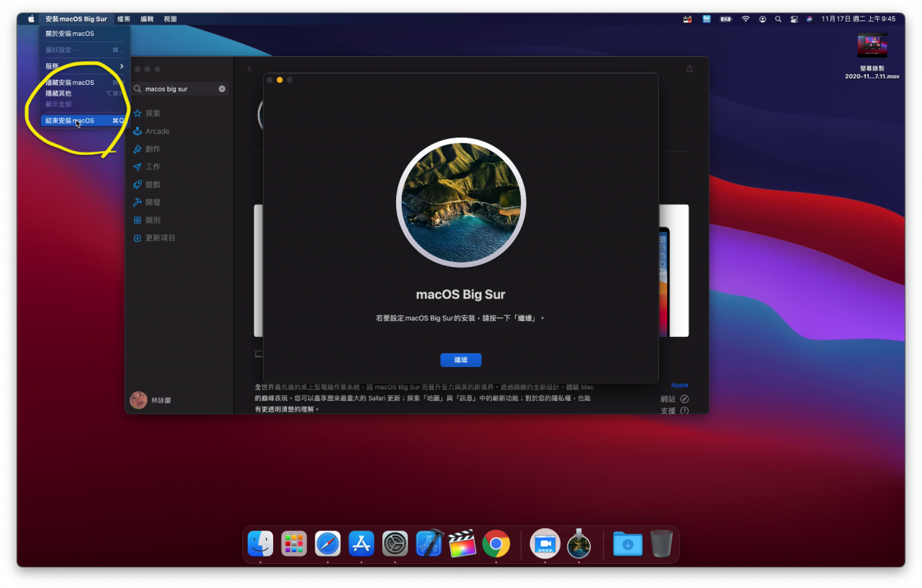Open 更新項目 in App Store sidebar
This screenshot has height=588, width=922.
(155, 238)
